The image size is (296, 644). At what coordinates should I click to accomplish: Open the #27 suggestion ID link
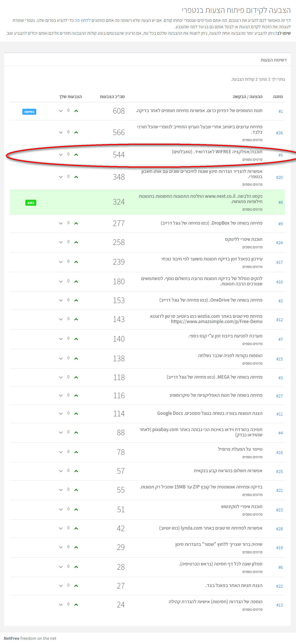pos(279,396)
